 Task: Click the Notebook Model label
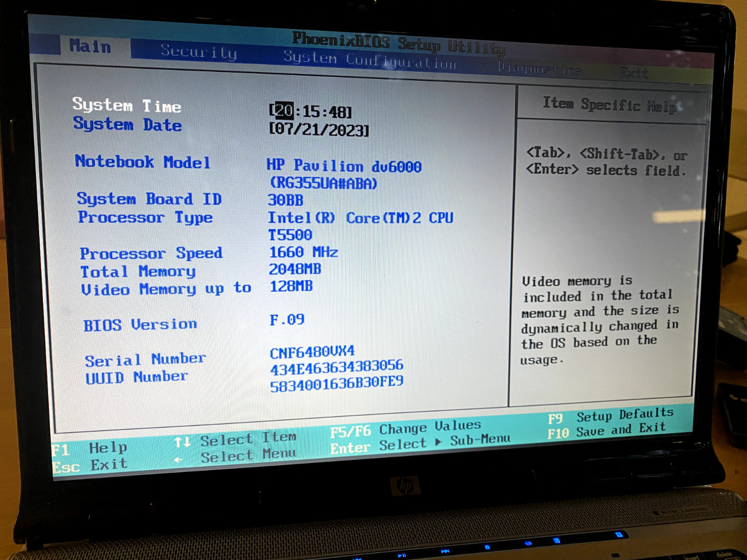(x=143, y=161)
